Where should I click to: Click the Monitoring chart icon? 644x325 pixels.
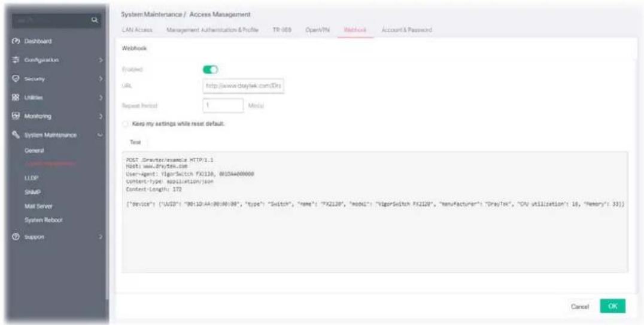pyautogui.click(x=16, y=116)
